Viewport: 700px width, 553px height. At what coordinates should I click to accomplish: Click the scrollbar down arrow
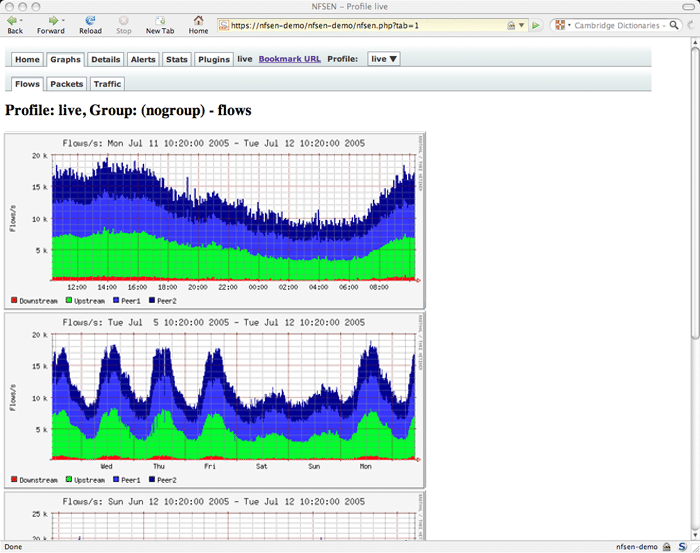696,536
